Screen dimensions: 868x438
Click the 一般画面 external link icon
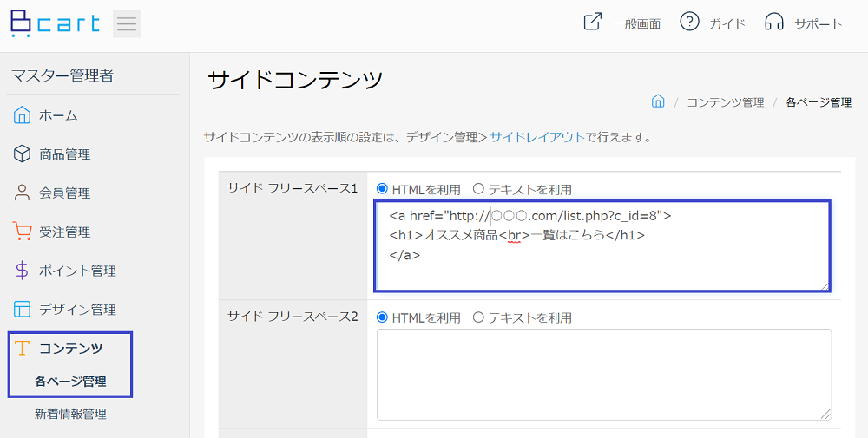[592, 23]
